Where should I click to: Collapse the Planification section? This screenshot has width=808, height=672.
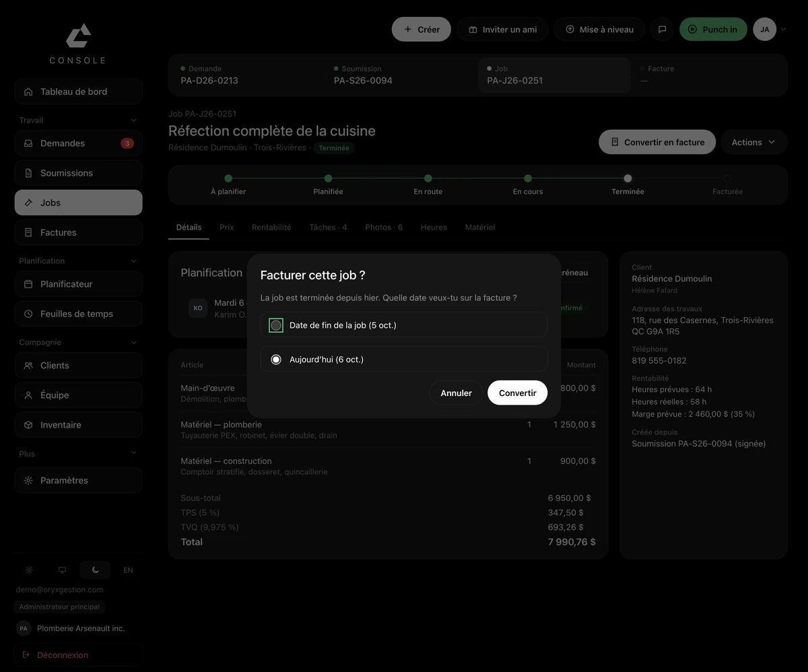[133, 261]
